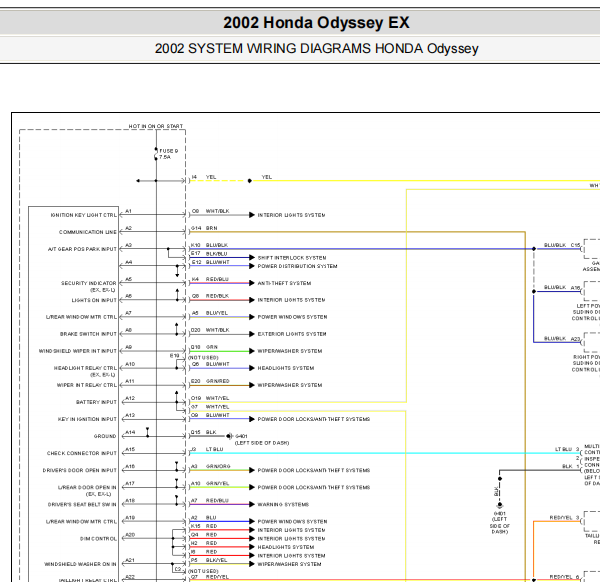Click the "HEADLIGHT RELAY CTRL" label
This screenshot has height=582, width=600.
[x=85, y=368]
